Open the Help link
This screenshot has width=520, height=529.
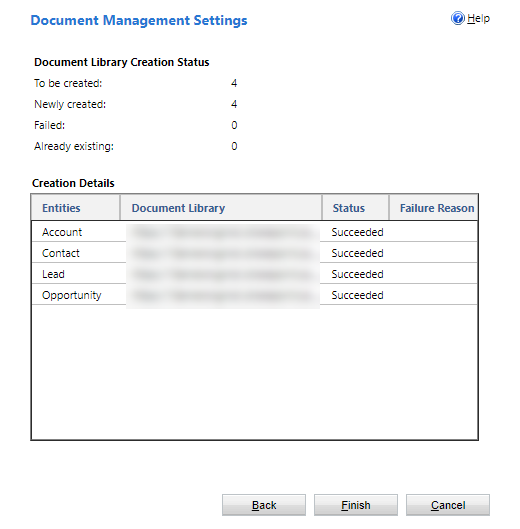click(x=478, y=18)
